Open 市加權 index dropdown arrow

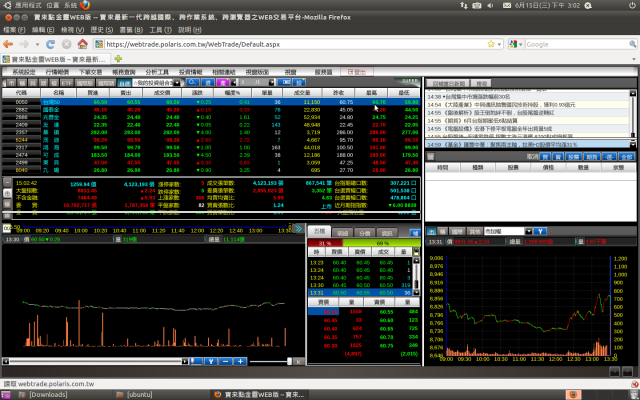click(x=529, y=231)
